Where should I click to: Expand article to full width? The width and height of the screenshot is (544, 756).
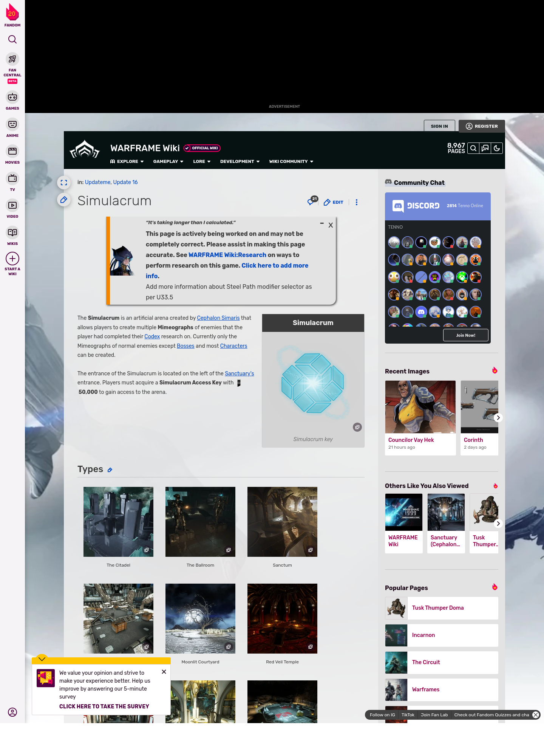tap(64, 183)
